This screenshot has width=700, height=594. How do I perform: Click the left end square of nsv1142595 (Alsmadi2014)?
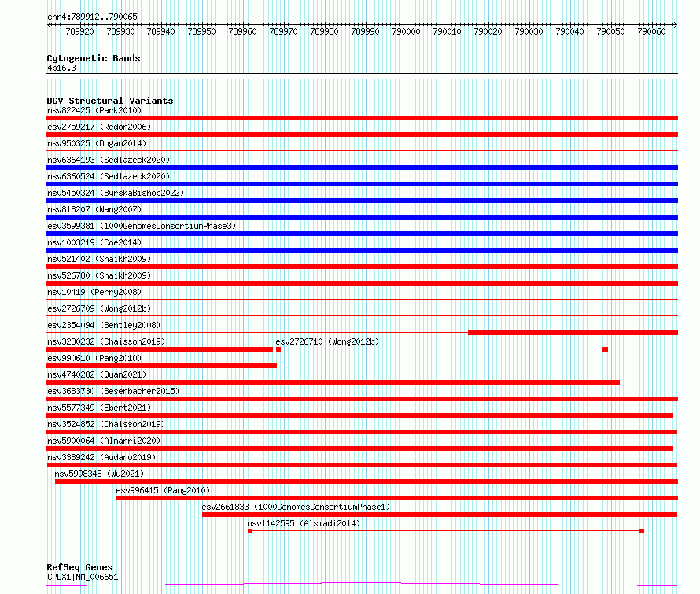[x=250, y=531]
